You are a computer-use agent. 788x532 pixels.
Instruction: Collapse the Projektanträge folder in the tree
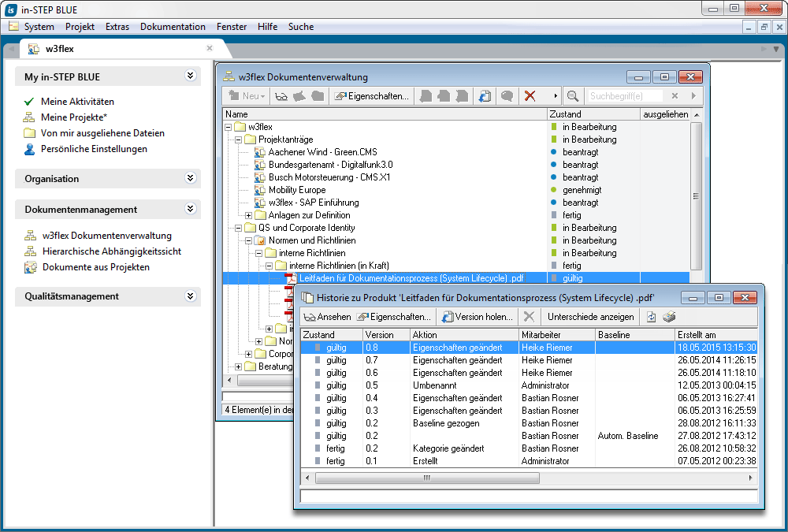point(239,140)
